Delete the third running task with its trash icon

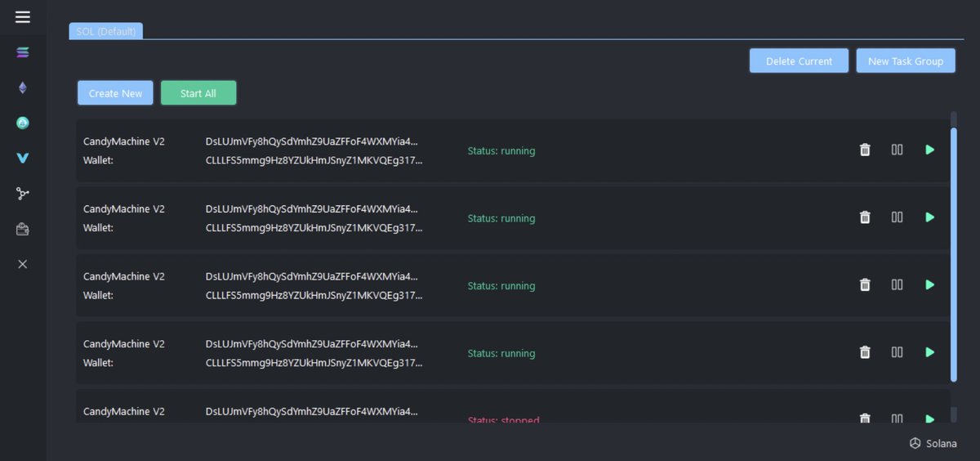(865, 284)
